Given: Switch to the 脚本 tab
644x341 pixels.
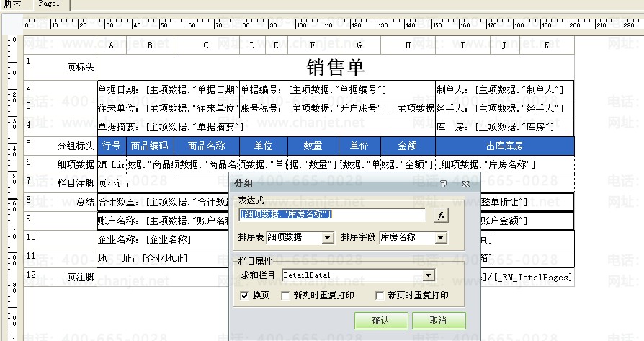Looking at the screenshot, I should (x=14, y=4).
